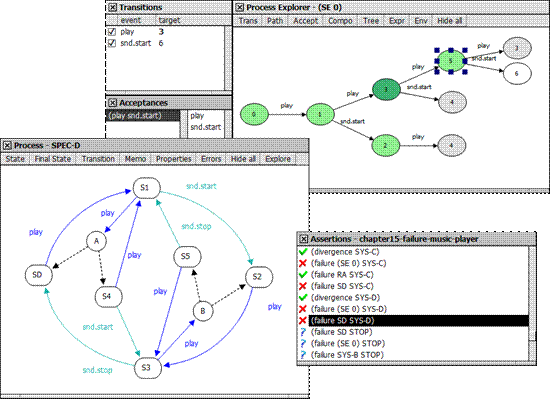
Task: Select green node 0 in Process Explorer graph
Action: click(254, 114)
